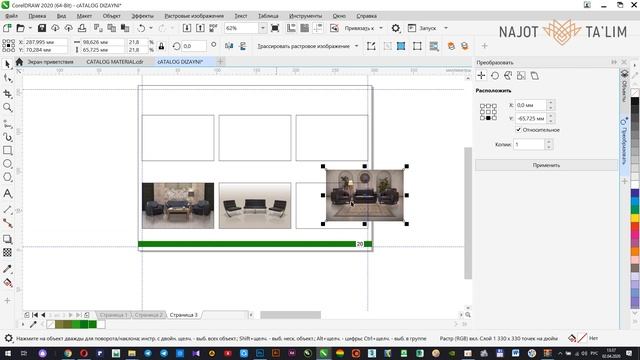Image resolution: width=640 pixels, height=360 pixels.
Task: Click the Windows Start button
Action: click(7, 353)
